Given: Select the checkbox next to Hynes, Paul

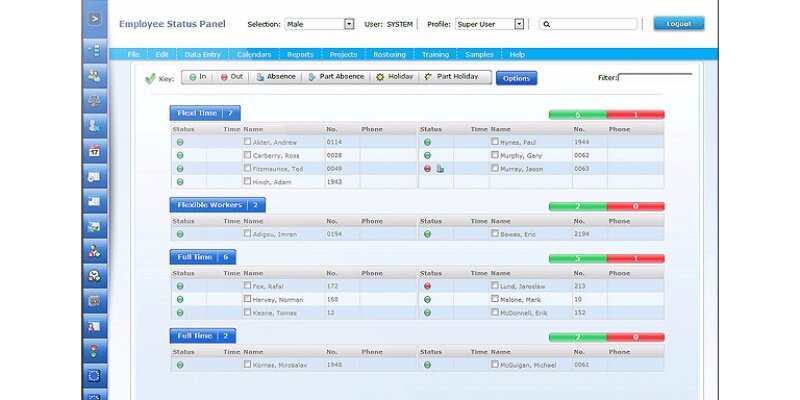Looking at the screenshot, I should [494, 142].
